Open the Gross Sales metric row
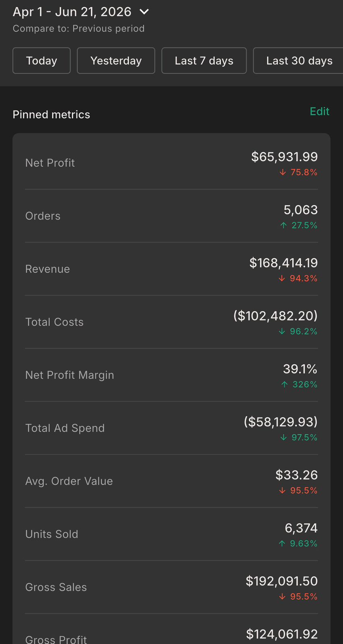Viewport: 343px width, 644px height. (171, 587)
